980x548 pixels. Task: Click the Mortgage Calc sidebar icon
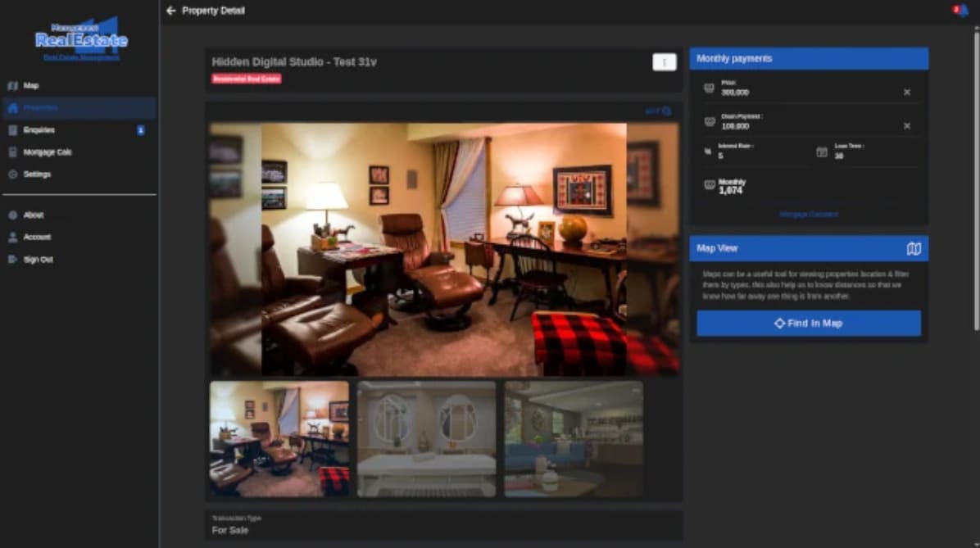point(13,152)
